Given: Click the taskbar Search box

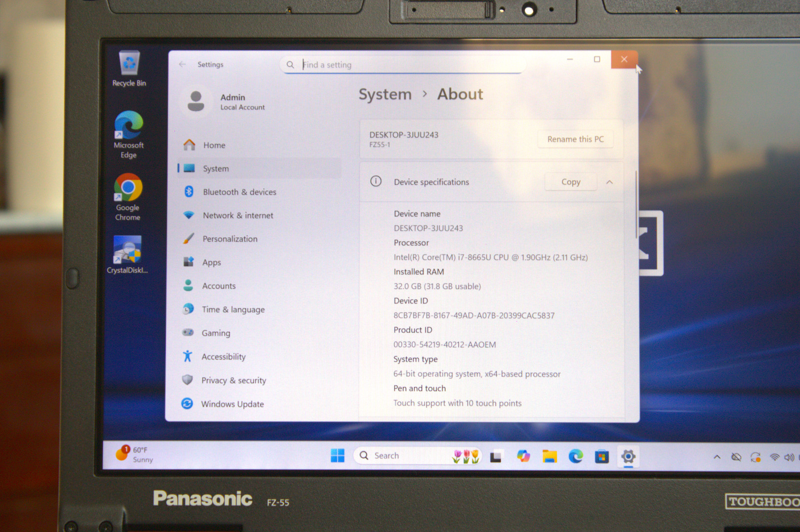Looking at the screenshot, I should [x=418, y=456].
